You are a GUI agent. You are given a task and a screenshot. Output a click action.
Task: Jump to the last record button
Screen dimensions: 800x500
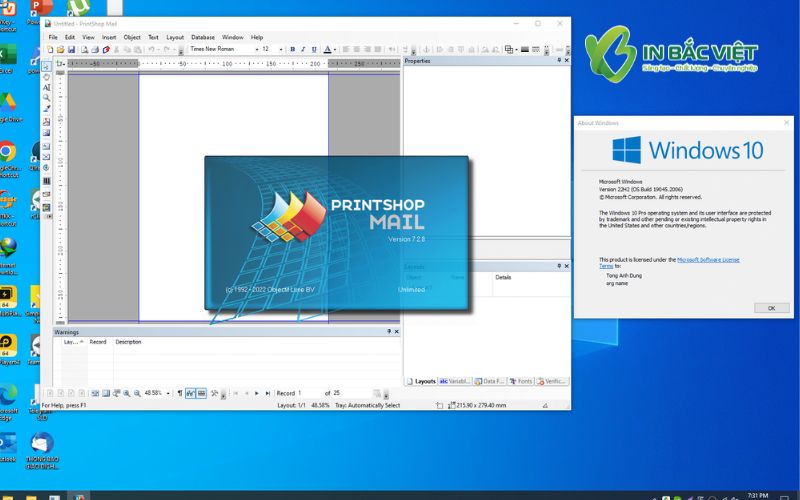(x=267, y=393)
